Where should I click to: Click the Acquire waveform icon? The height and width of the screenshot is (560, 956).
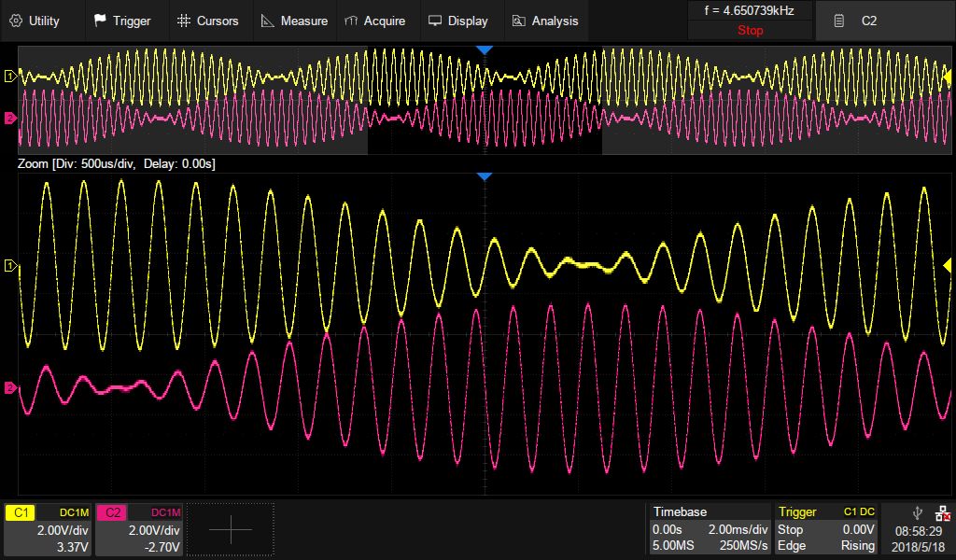click(x=350, y=21)
